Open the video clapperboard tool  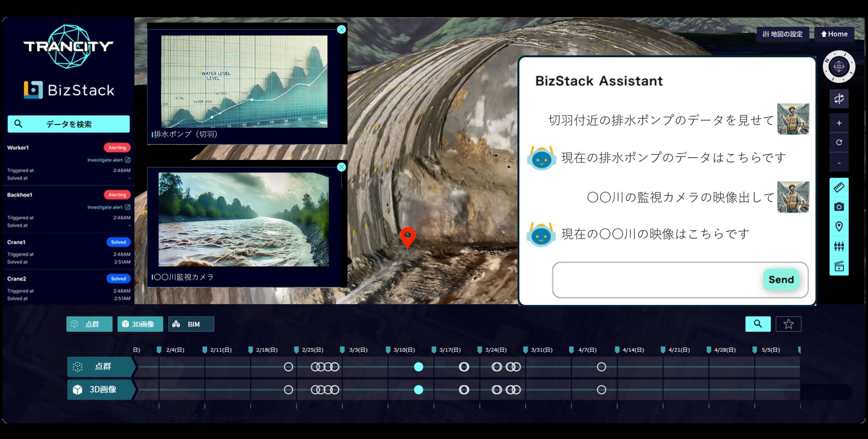click(839, 266)
